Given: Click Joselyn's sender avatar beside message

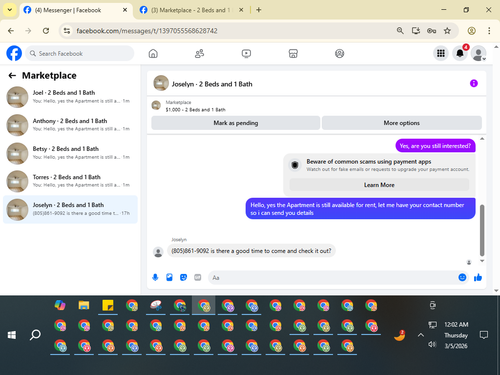Looking at the screenshot, I should (x=158, y=252).
